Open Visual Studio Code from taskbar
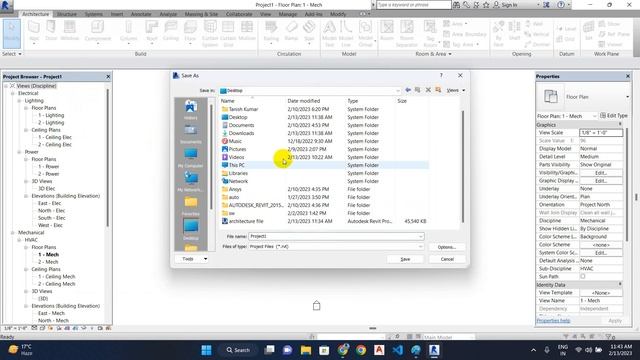640x360 pixels. [x=397, y=350]
